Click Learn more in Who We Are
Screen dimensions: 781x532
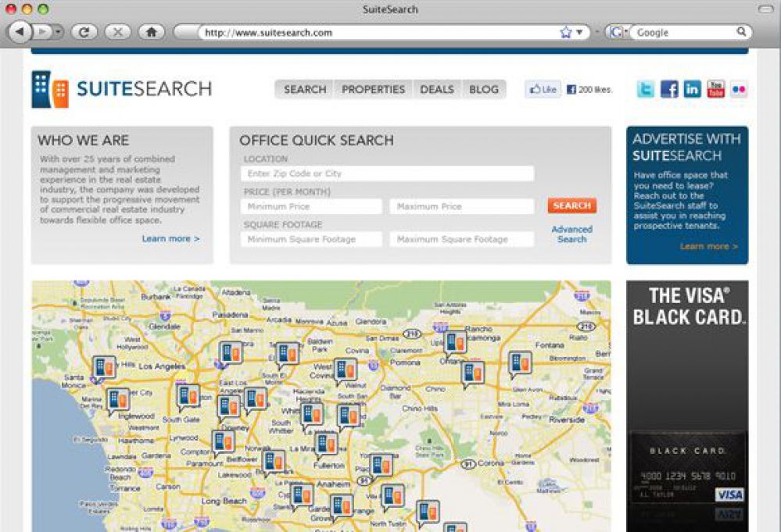point(170,239)
